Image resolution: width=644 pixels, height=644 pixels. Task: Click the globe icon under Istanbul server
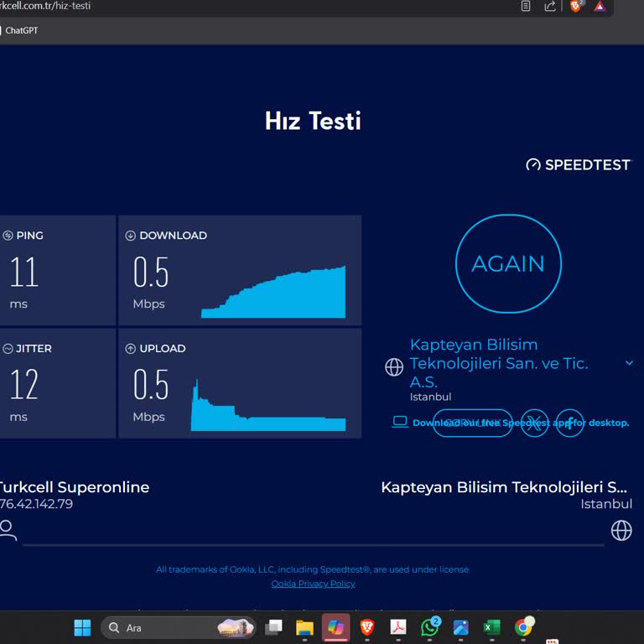[x=621, y=530]
